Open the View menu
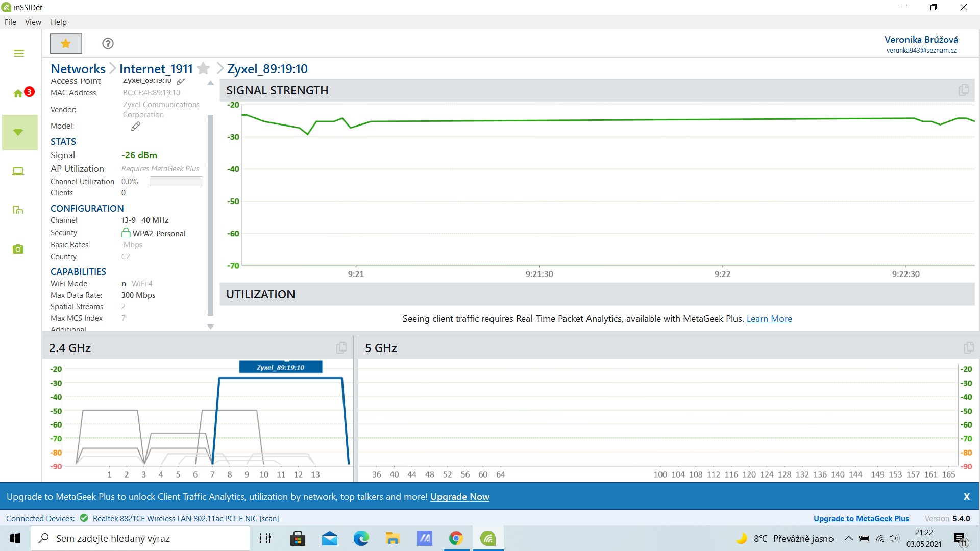The width and height of the screenshot is (980, 551). coord(33,22)
